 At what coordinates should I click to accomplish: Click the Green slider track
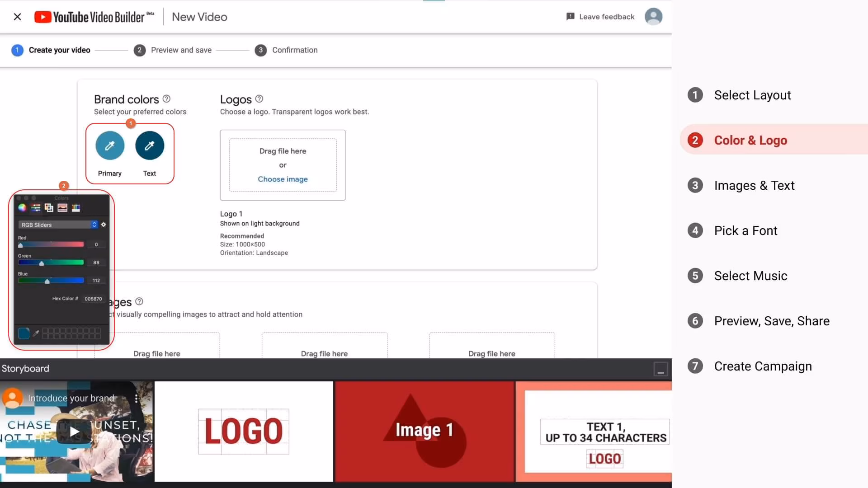pyautogui.click(x=63, y=263)
